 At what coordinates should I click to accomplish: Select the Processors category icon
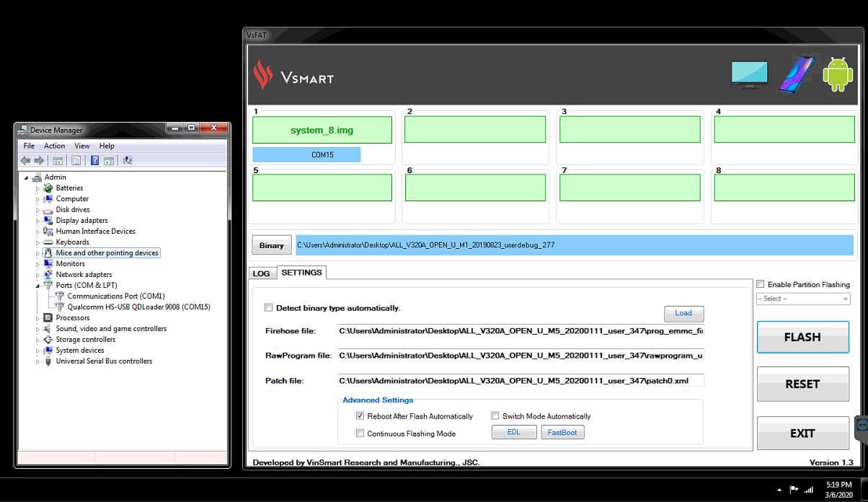(x=48, y=318)
